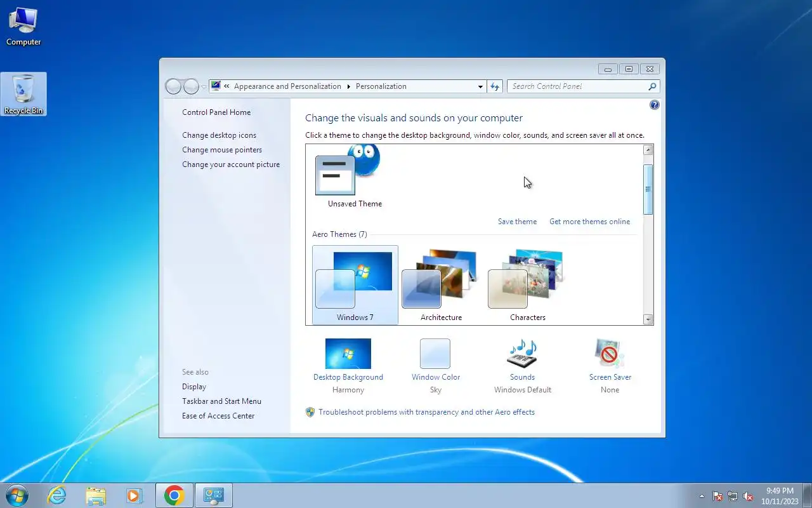Click the Refresh button by address bar
The width and height of the screenshot is (812, 508).
pyautogui.click(x=495, y=86)
